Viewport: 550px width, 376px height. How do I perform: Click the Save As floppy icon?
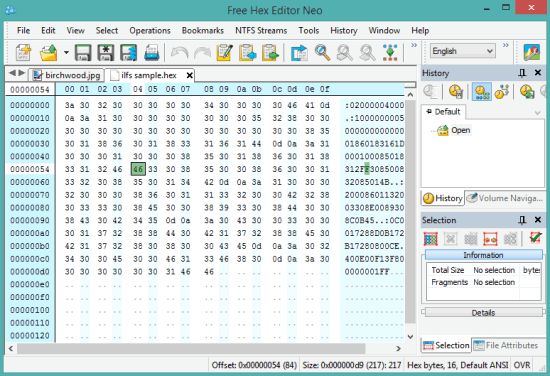[x=106, y=52]
